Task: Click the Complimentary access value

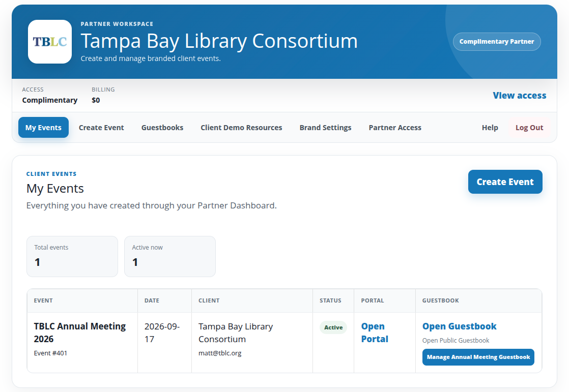Action: [50, 100]
